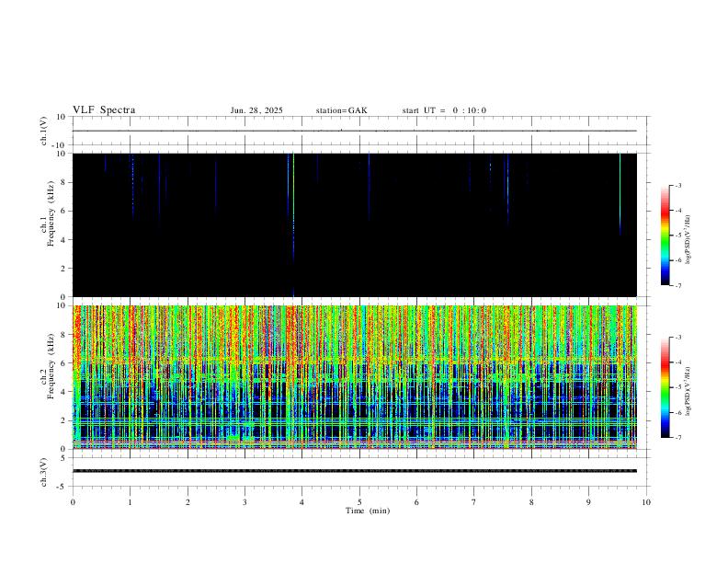Click the time axis tick label "8"
The height and width of the screenshot is (563, 728).
[531, 502]
